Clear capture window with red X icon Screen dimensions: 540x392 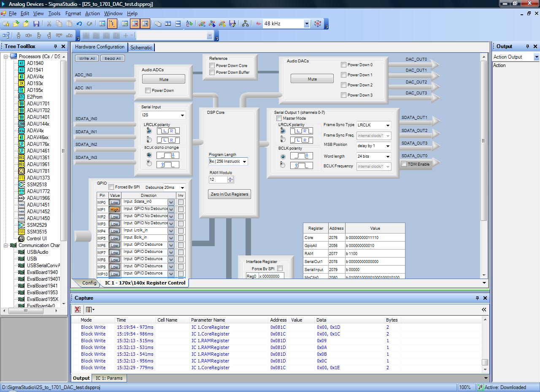[78, 309]
